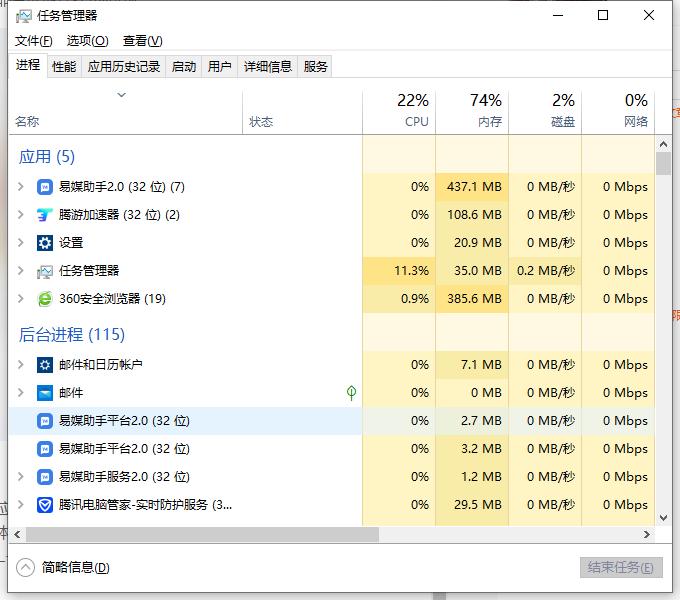Click the 应用 (5) group heading
680x600 pixels.
click(x=47, y=157)
